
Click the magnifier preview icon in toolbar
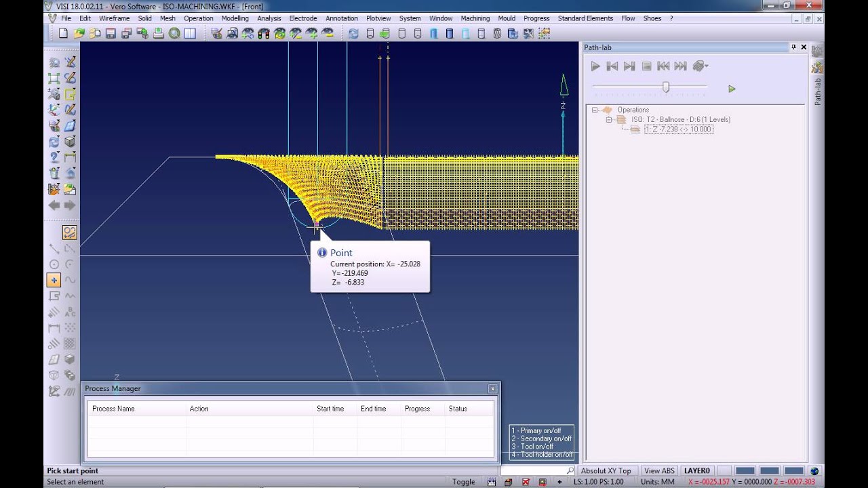pyautogui.click(x=174, y=33)
